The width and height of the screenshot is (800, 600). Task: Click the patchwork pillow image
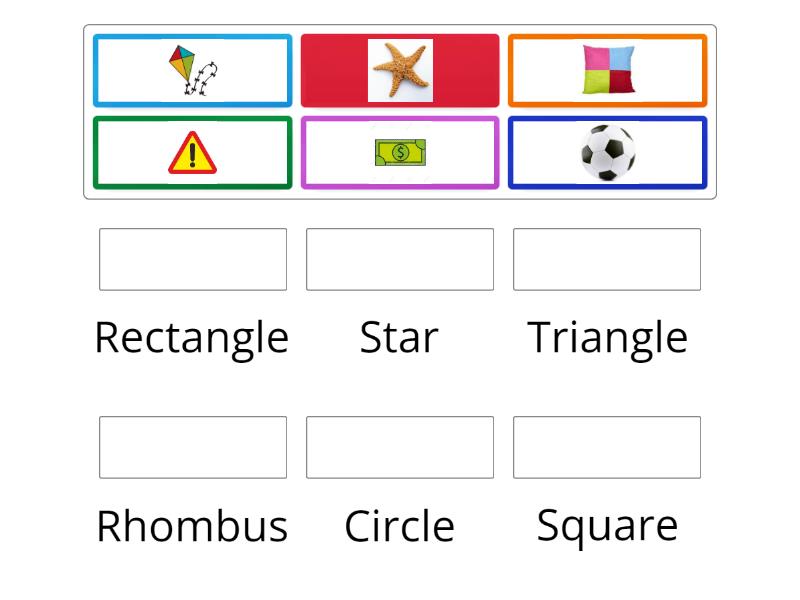tap(608, 70)
